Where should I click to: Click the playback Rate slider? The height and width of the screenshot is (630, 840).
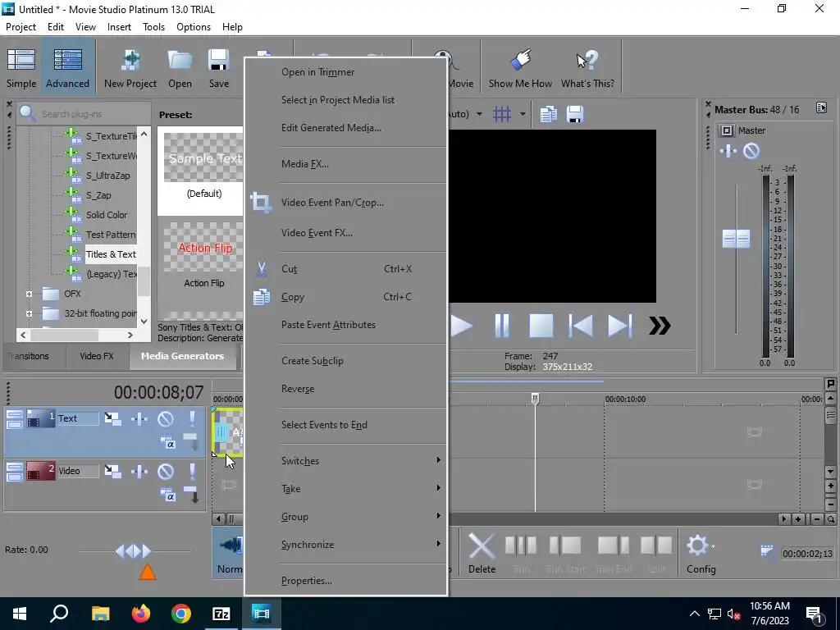tap(134, 550)
